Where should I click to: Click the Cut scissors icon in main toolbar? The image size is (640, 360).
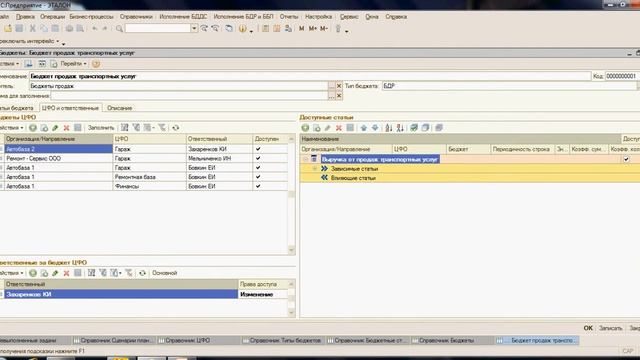32,29
